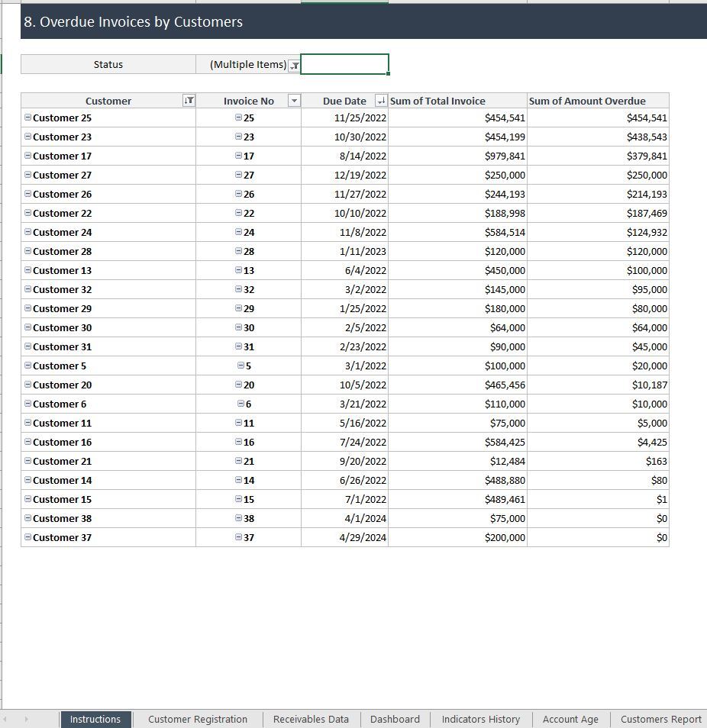The image size is (707, 728).
Task: Collapse invoice number 5 group
Action: (241, 366)
